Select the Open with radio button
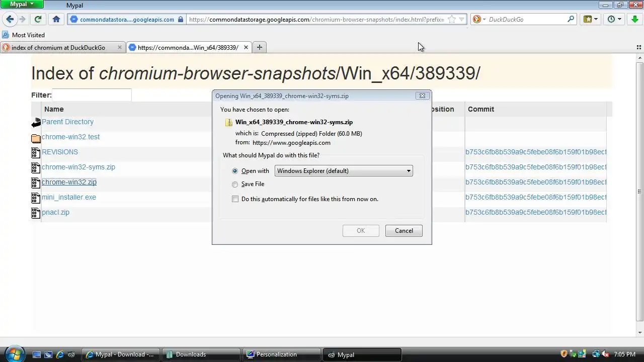Screen dimensions: 644x362 pos(235,171)
